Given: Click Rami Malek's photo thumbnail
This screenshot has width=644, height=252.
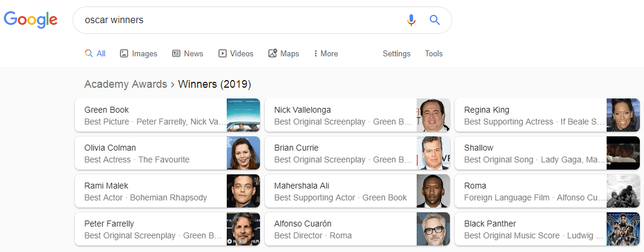Looking at the screenshot, I should [x=243, y=191].
